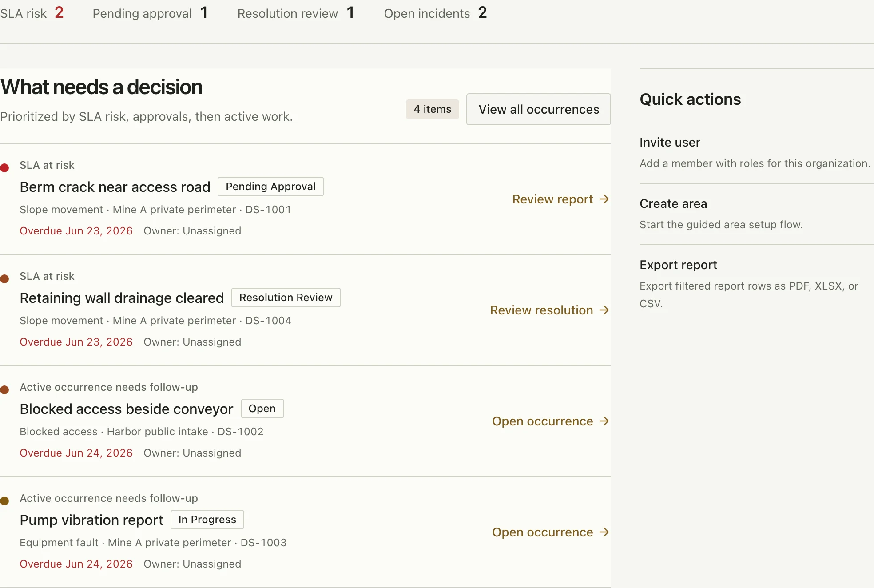
Task: Open Review report link for Berm crack
Action: pyautogui.click(x=560, y=199)
